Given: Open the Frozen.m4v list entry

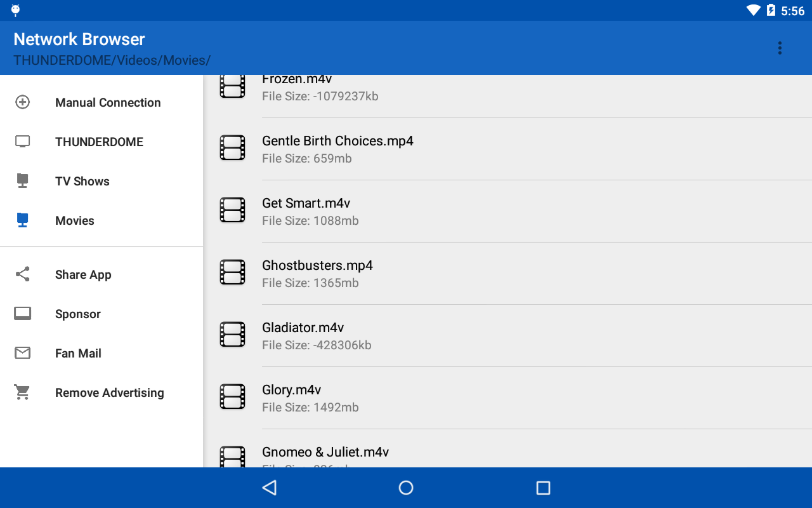Looking at the screenshot, I should click(507, 97).
